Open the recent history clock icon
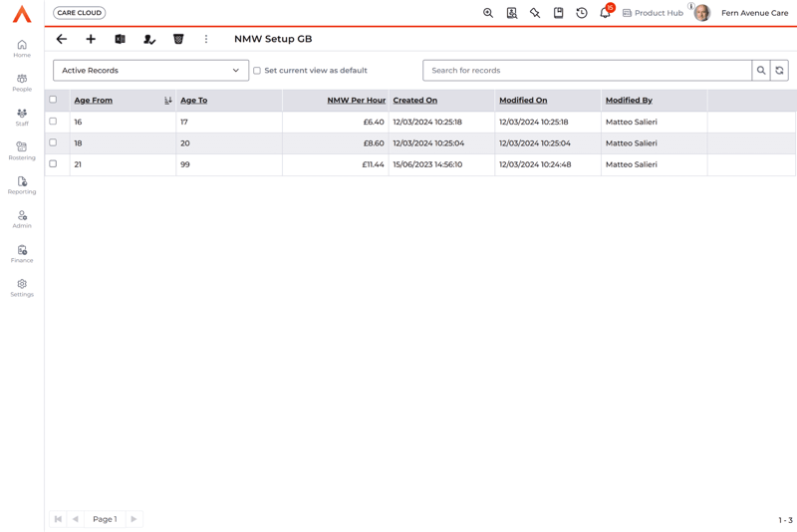 [582, 13]
